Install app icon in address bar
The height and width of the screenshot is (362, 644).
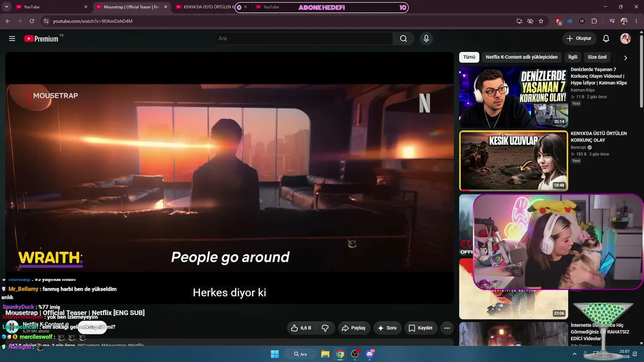pos(519,21)
